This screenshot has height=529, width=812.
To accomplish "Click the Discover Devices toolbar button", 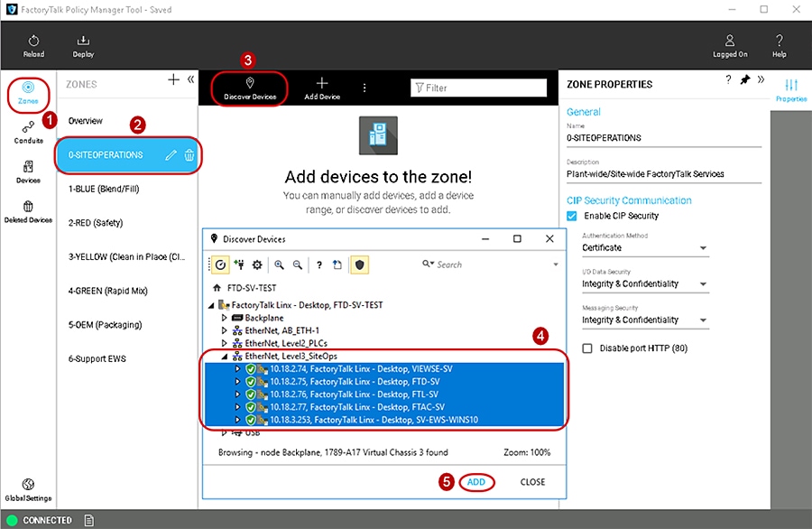I will (x=250, y=88).
